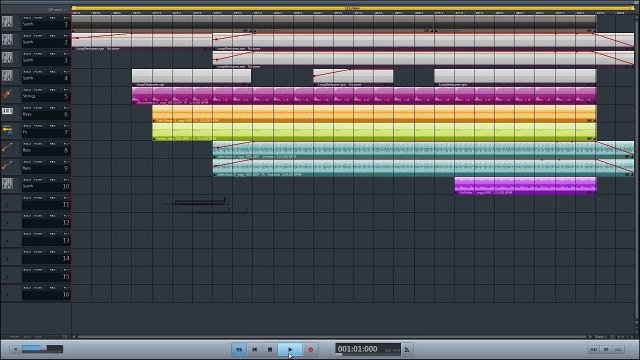Solo the Strings track 5
This screenshot has width=640, height=360.
(27, 90)
